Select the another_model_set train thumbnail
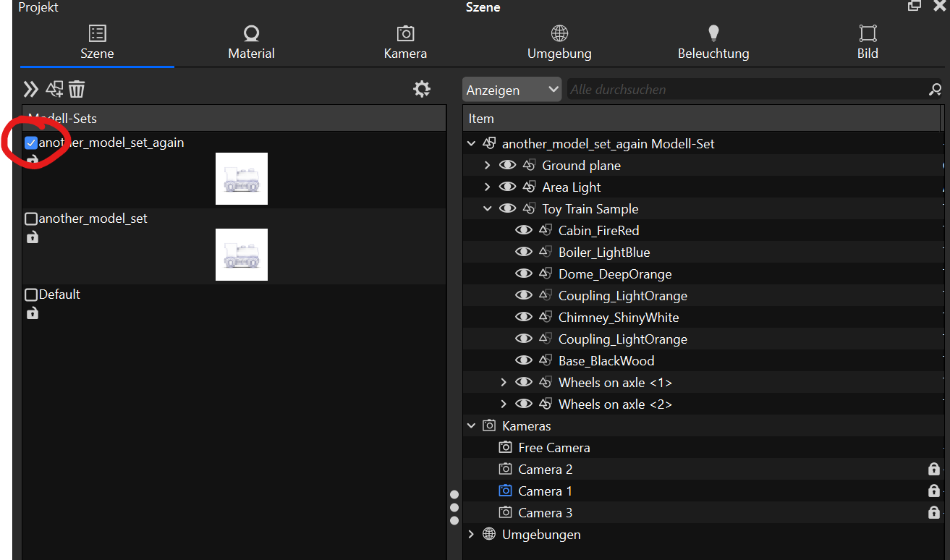950x560 pixels. click(x=242, y=255)
